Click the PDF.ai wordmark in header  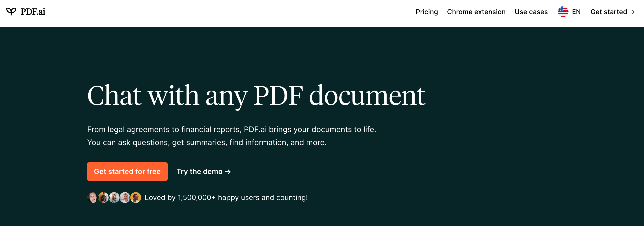(x=33, y=12)
